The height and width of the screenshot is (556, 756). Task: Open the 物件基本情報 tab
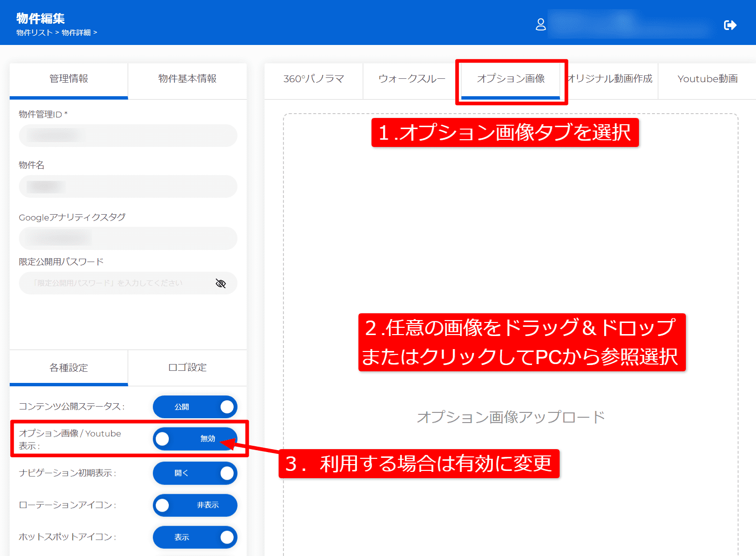coord(187,79)
